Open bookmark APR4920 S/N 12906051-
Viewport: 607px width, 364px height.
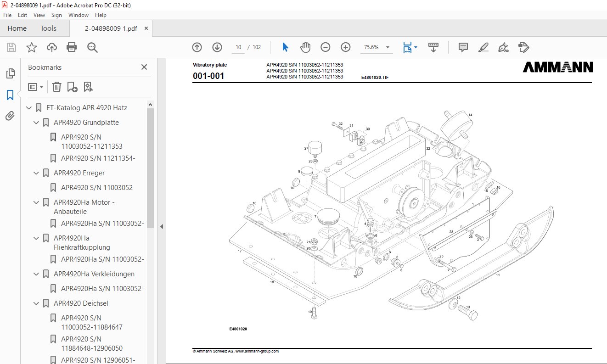pos(98,360)
